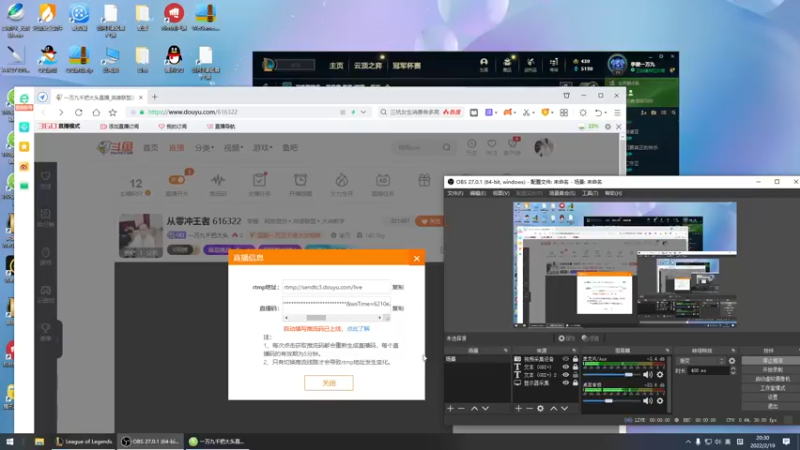Open the OBS File menu
800x450 pixels.
(455, 193)
